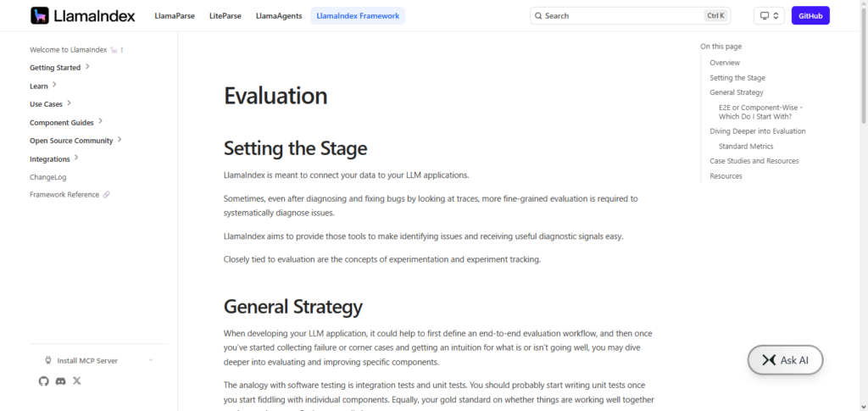This screenshot has height=411, width=868.
Task: Click external link icon next to Framework Reference
Action: pyautogui.click(x=106, y=195)
